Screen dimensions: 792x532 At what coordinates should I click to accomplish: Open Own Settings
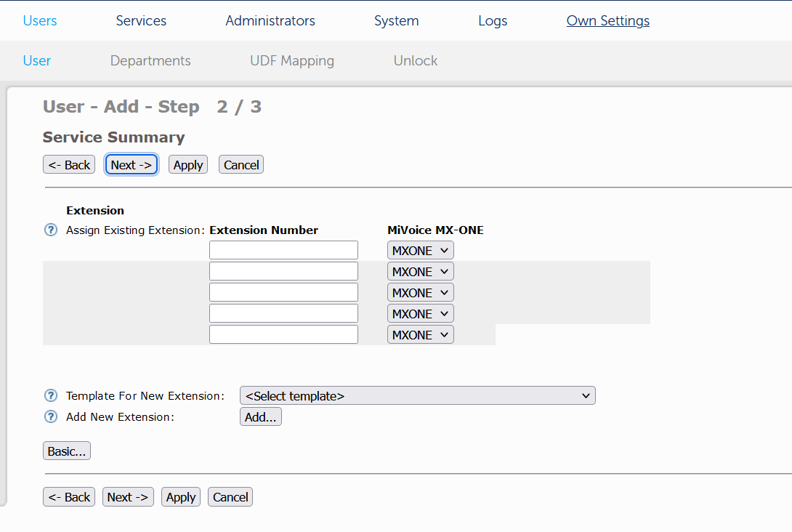(607, 20)
